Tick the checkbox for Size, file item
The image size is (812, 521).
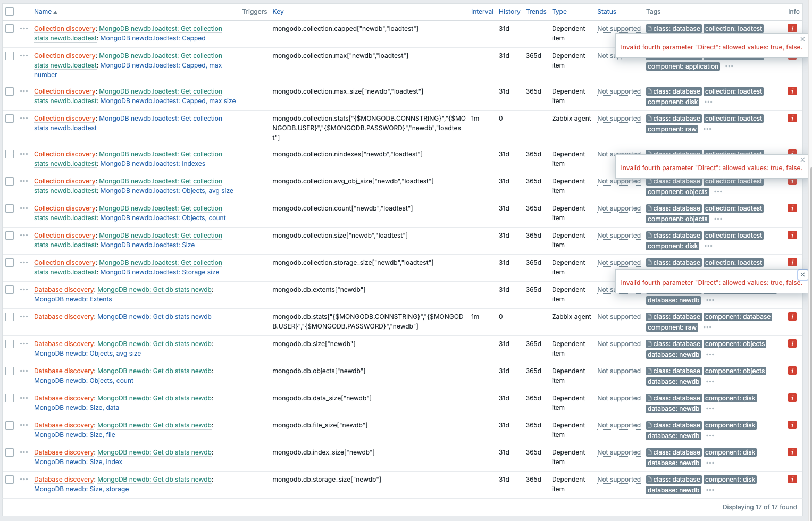coord(10,425)
